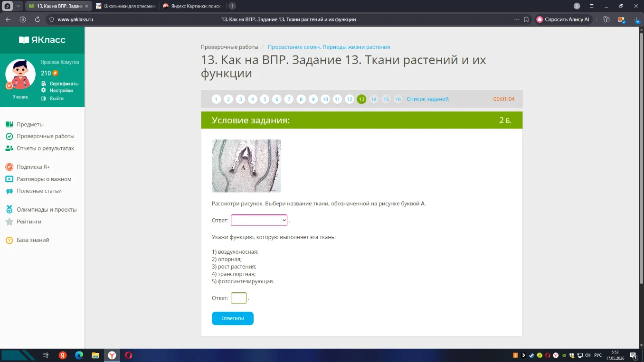644x362 pixels.
Task: Switch to the Школьники для описания tab
Action: (126, 6)
